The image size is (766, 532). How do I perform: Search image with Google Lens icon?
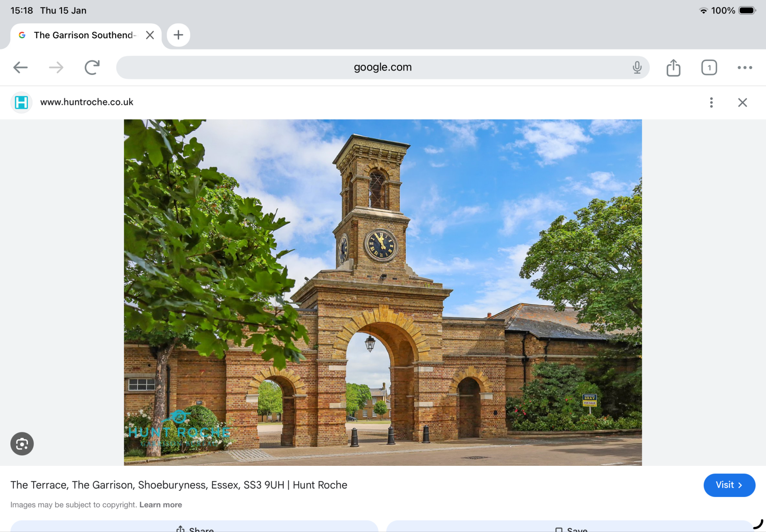[x=22, y=443]
